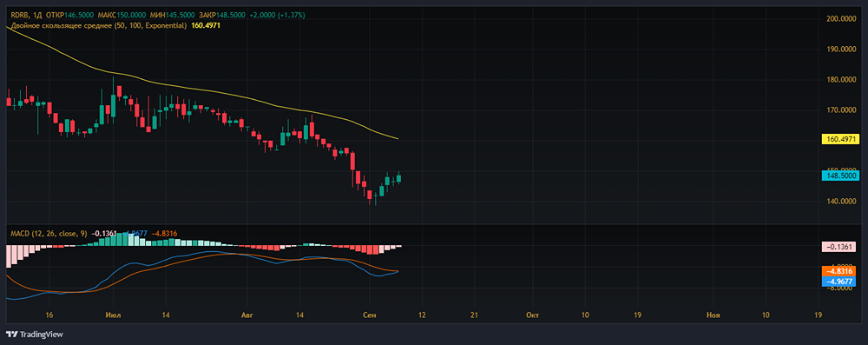The height and width of the screenshot is (345, 868).
Task: Click the 21 date label on time axis
Action: click(x=475, y=315)
